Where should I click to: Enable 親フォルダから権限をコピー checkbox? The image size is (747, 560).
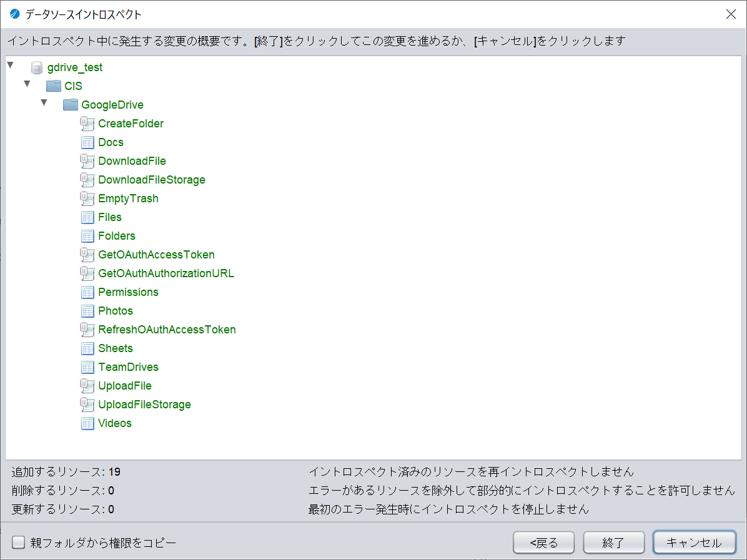coord(19,542)
